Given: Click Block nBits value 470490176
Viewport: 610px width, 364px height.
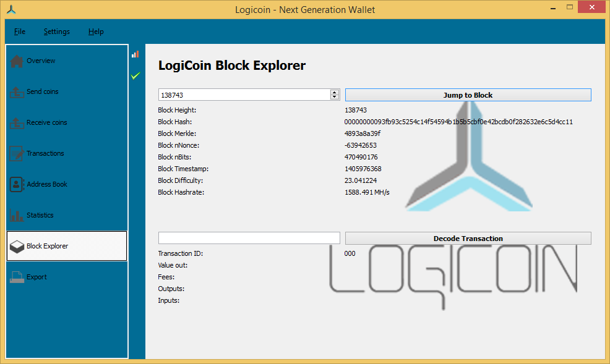Looking at the screenshot, I should pyautogui.click(x=361, y=157).
